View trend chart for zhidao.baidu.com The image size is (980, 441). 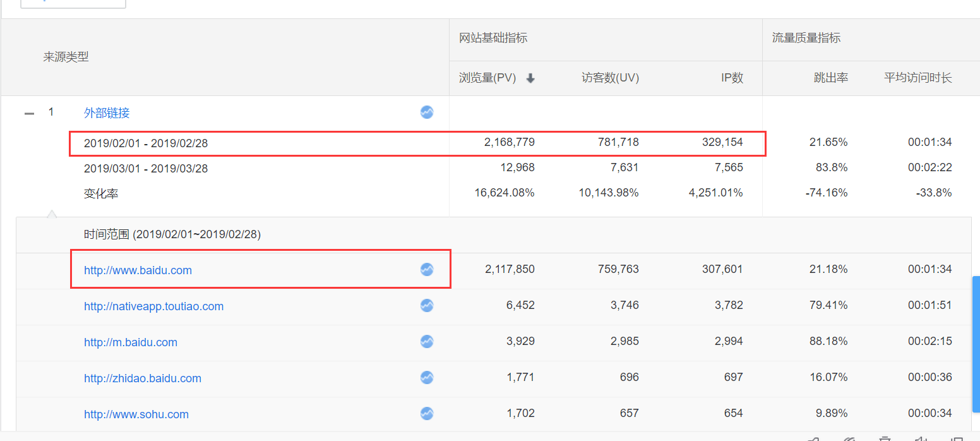point(427,378)
